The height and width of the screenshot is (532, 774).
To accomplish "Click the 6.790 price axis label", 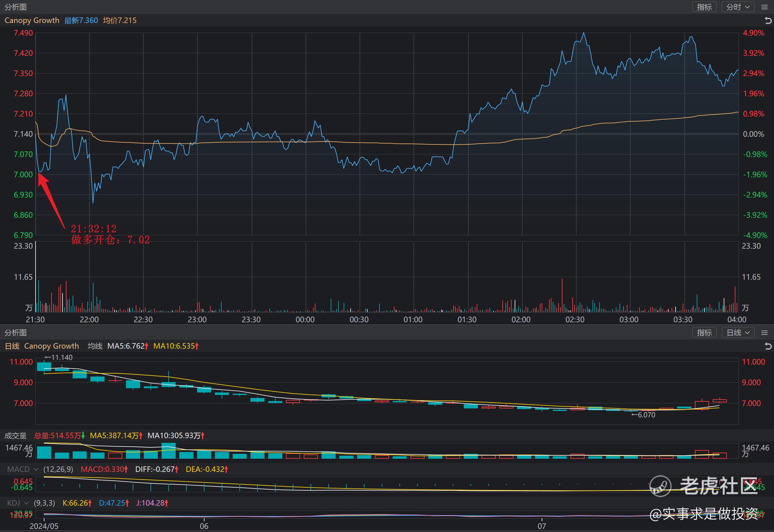I will tap(23, 235).
